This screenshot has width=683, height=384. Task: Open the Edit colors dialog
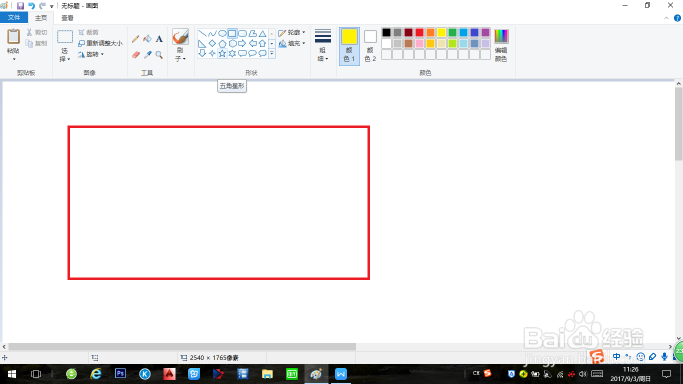[x=501, y=46]
